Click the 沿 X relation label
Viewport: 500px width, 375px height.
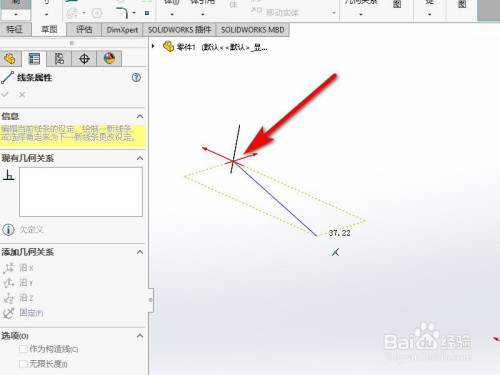(26, 268)
